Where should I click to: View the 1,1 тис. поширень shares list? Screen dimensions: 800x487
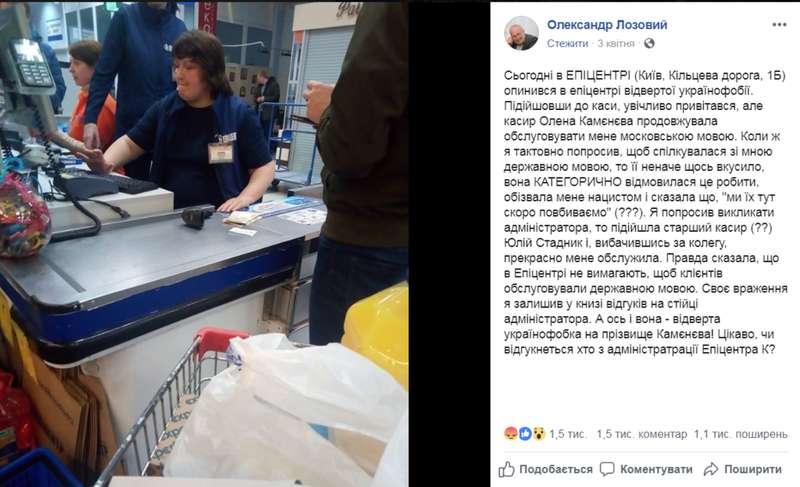tap(740, 434)
